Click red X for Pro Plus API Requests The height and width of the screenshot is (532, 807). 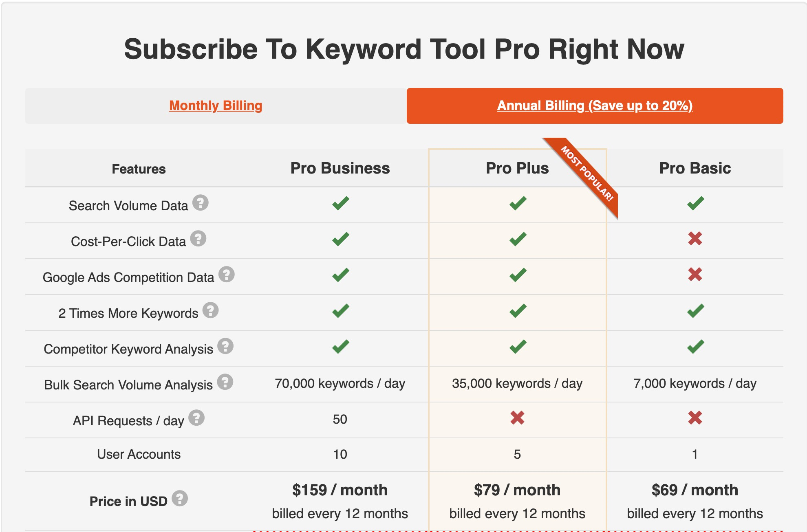click(517, 418)
